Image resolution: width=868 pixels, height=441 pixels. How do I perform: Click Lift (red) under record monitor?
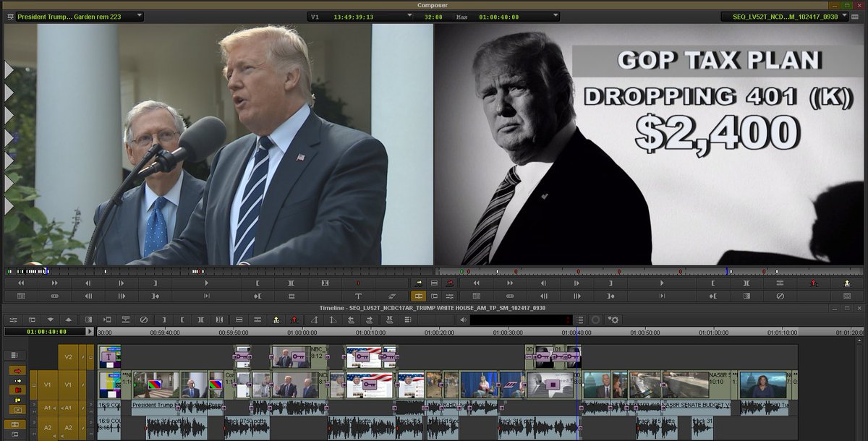[812, 283]
